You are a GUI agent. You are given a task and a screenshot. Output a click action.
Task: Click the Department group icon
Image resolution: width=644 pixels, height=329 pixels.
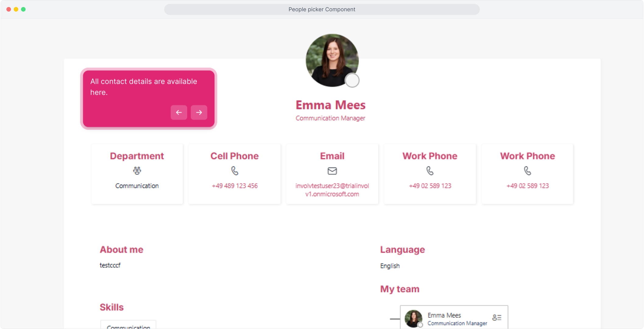coord(137,171)
